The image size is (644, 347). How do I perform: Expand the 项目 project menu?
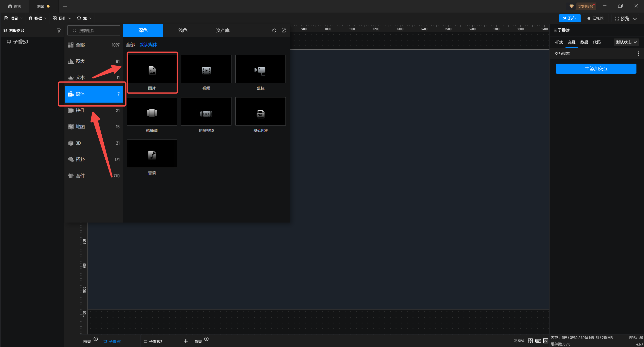pos(14,18)
